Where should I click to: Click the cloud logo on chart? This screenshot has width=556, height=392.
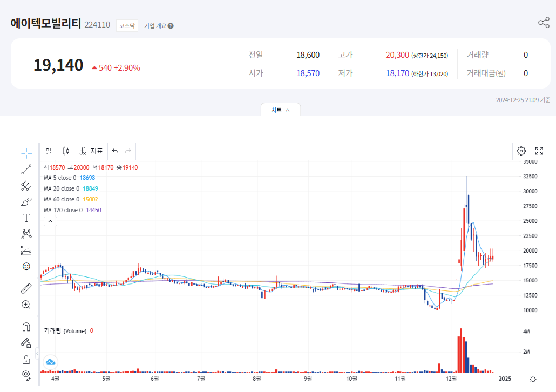point(50,362)
